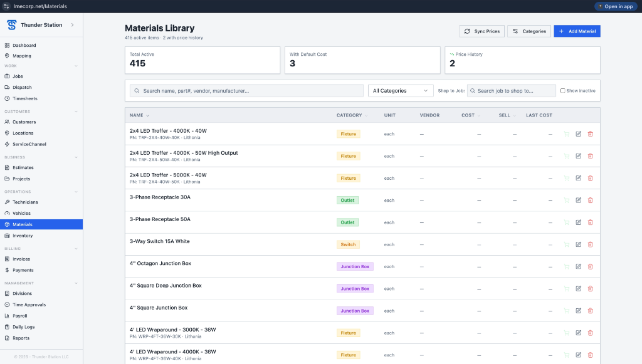Collapse the BILLING sidebar section
The height and width of the screenshot is (364, 642).
(76, 249)
